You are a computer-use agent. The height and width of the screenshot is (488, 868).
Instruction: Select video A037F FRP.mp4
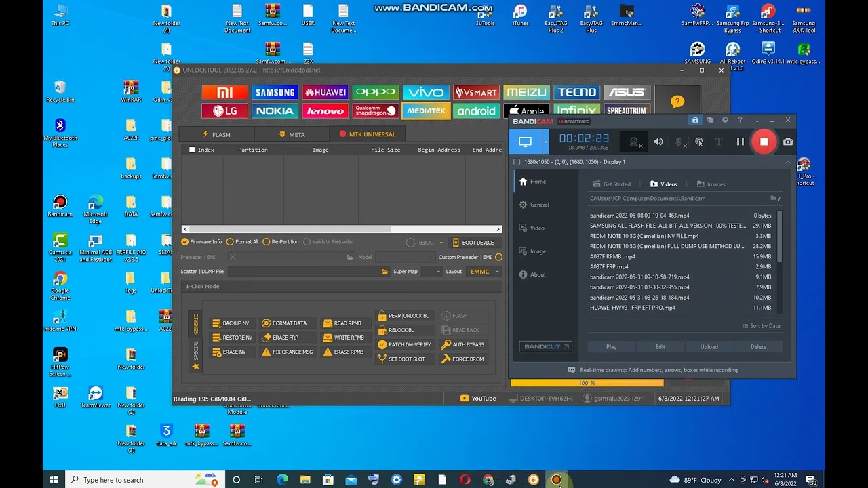[681, 267]
